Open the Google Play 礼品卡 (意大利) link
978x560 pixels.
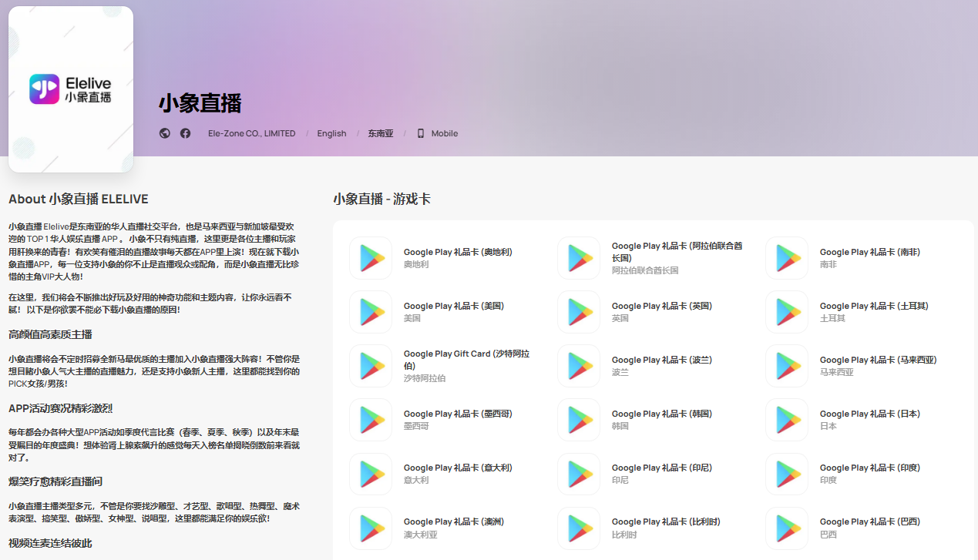458,468
